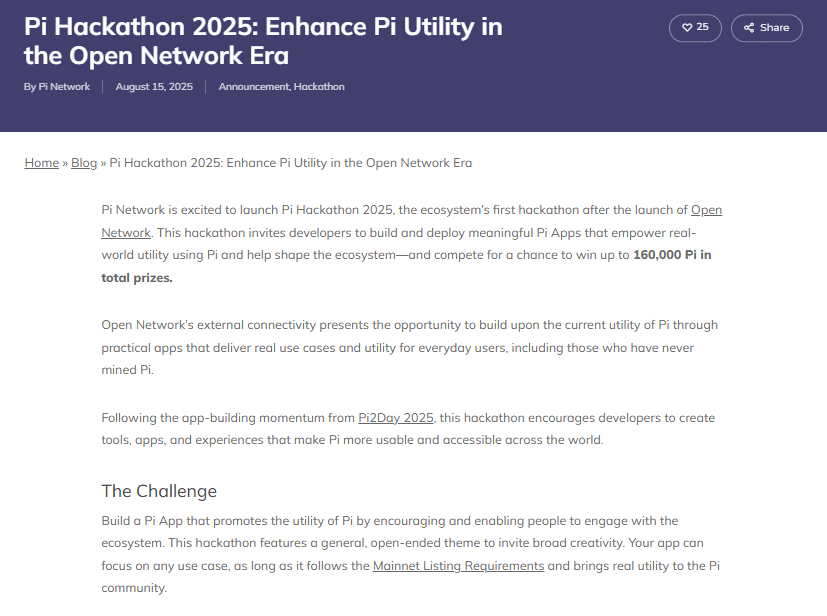Go to Home via the breadcrumb
The width and height of the screenshot is (827, 616).
pyautogui.click(x=41, y=163)
